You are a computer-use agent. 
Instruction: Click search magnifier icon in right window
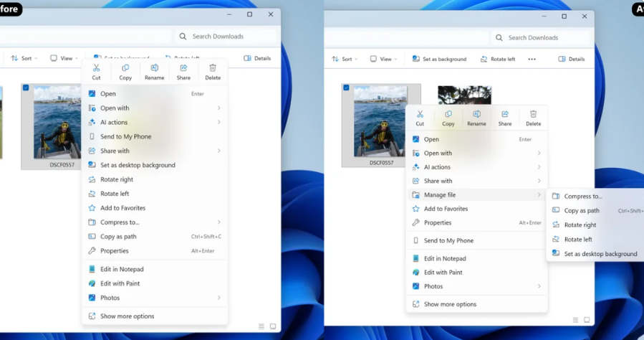tap(499, 38)
